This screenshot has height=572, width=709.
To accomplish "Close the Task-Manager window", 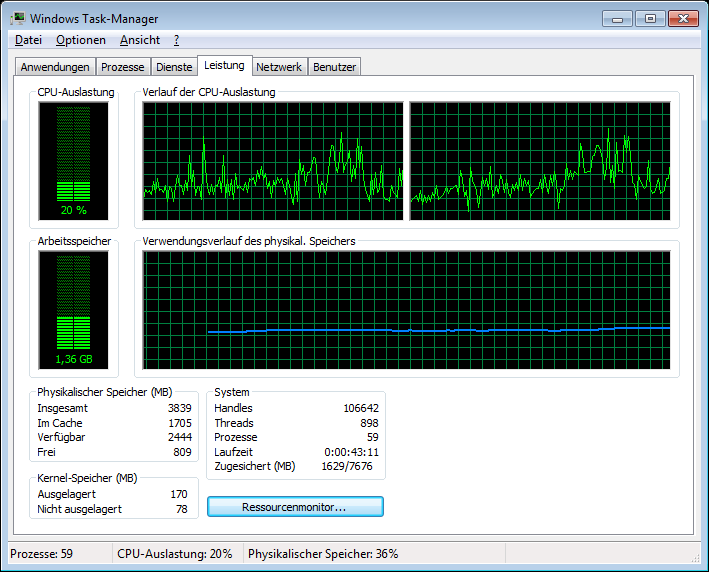I will 683,19.
